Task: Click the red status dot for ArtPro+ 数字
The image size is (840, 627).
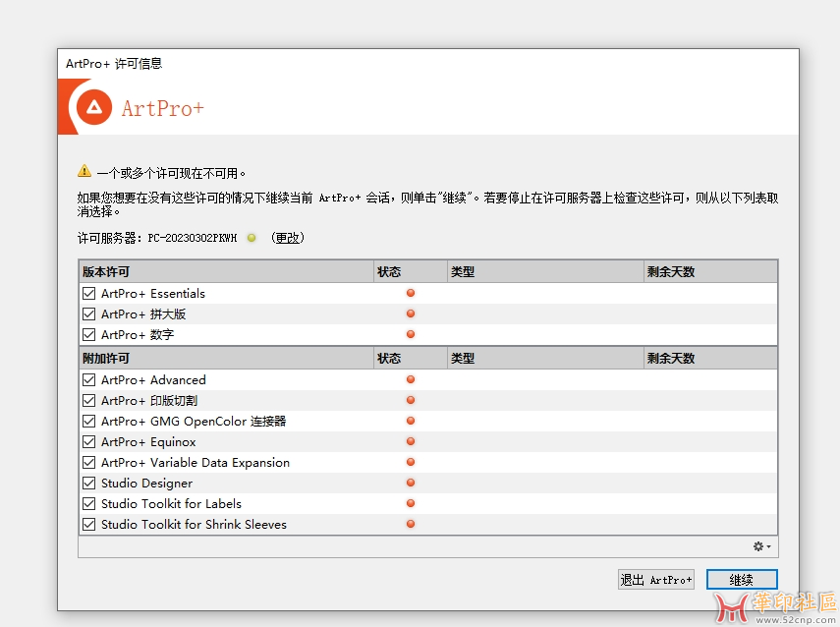Action: click(x=411, y=334)
